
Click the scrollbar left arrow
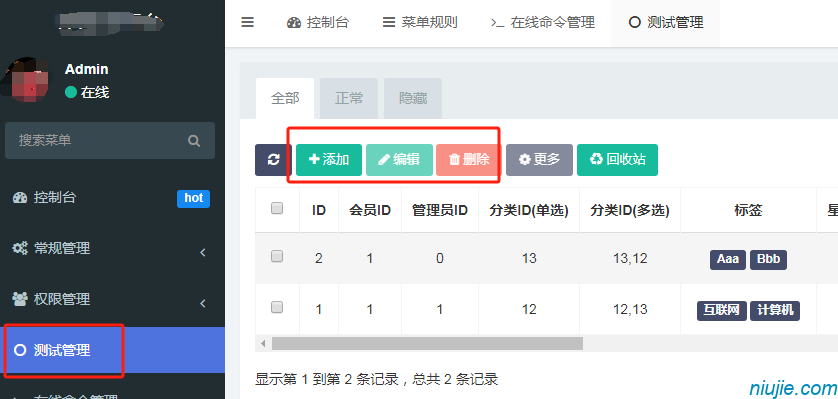(x=262, y=343)
